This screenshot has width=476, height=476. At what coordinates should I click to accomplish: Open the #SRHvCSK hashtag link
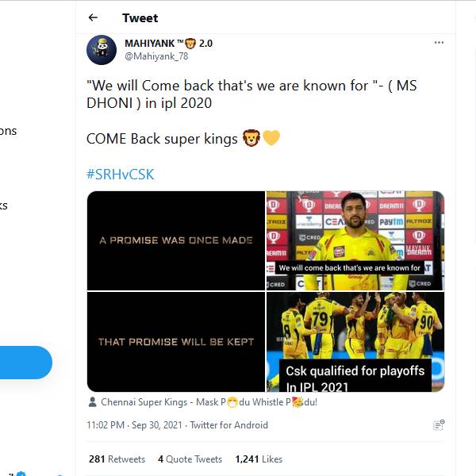120,175
